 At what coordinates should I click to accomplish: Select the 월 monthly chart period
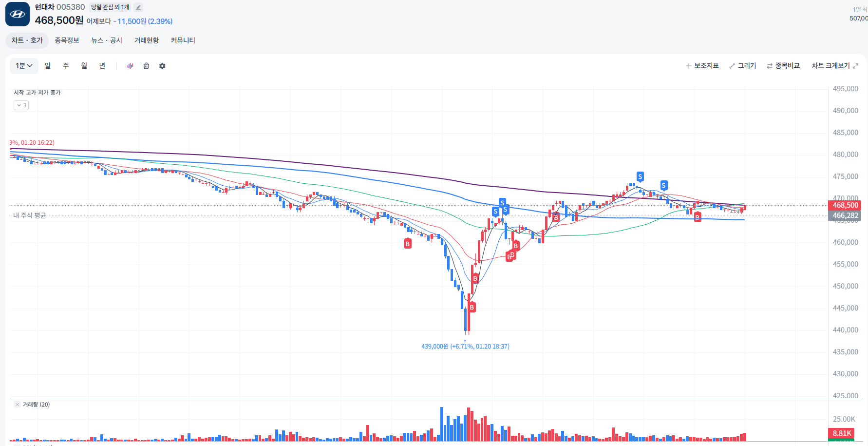point(84,66)
